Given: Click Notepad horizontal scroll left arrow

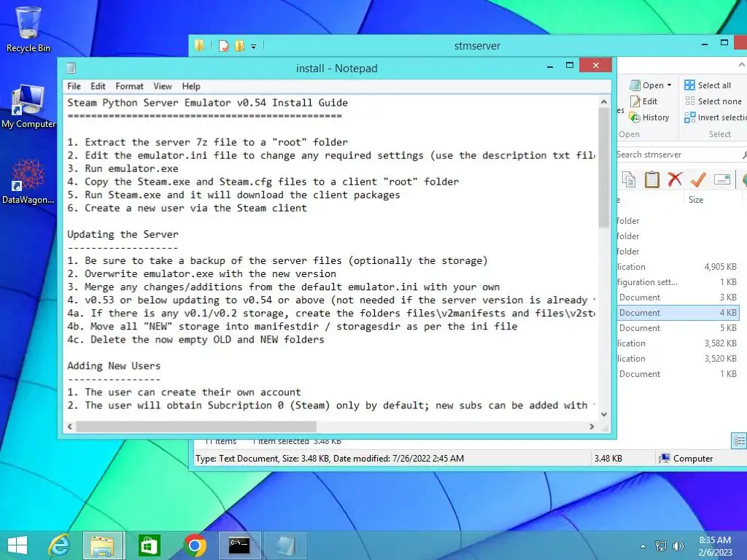Looking at the screenshot, I should 70,427.
